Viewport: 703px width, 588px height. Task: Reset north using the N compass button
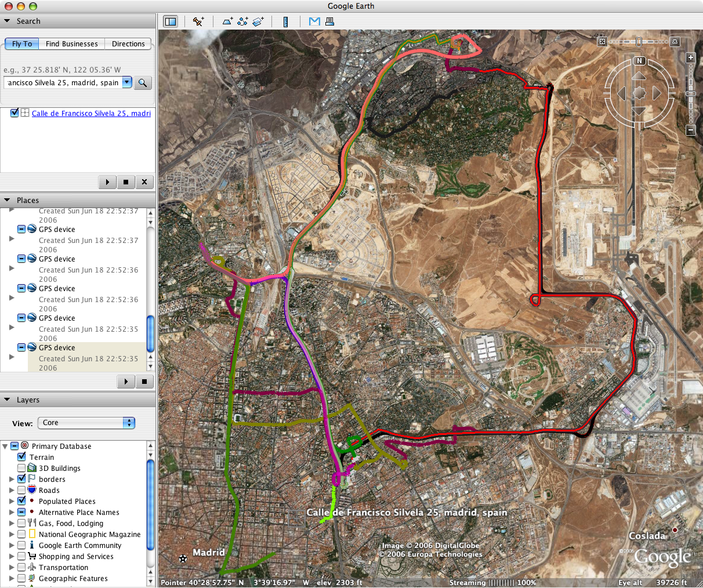(639, 61)
